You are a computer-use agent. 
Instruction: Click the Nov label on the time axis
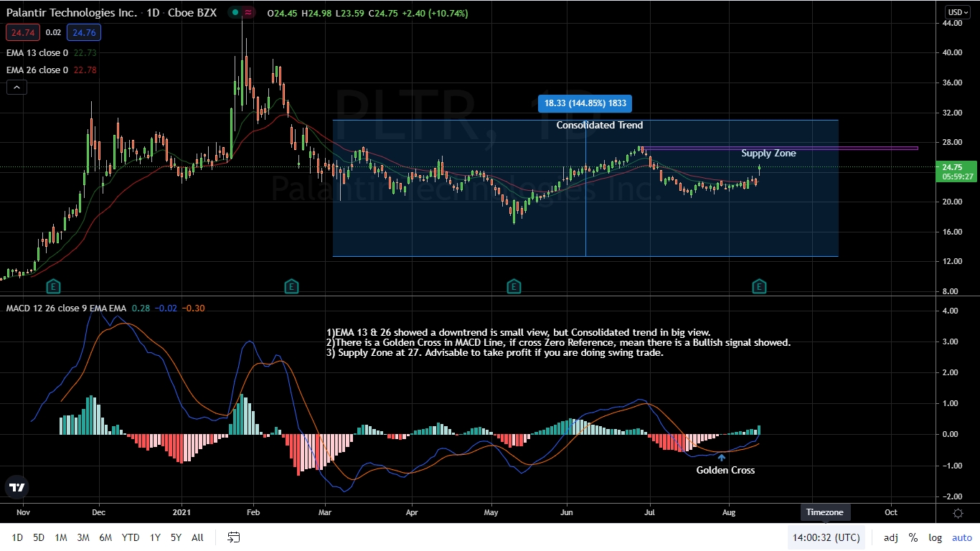pos(22,513)
